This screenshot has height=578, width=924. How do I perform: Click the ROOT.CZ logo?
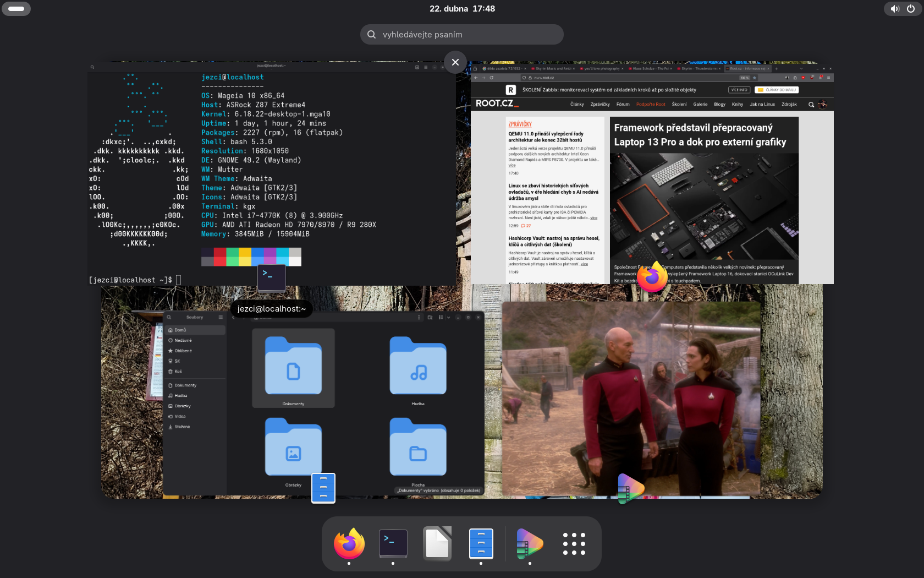(497, 103)
